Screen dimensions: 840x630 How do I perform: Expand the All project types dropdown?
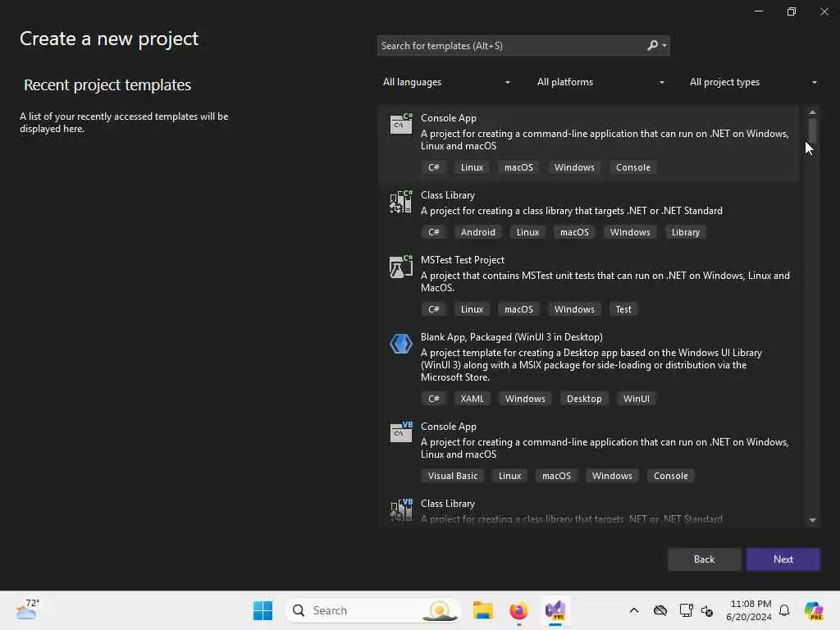(753, 82)
